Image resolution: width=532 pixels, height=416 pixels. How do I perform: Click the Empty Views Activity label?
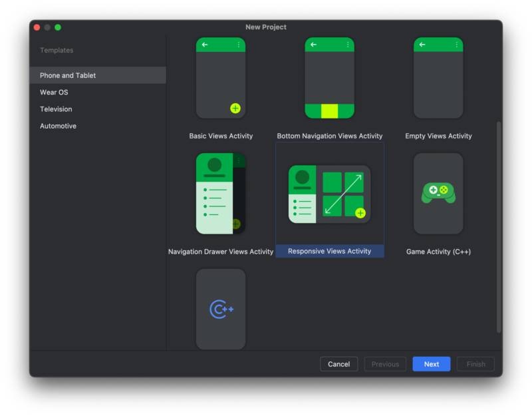point(438,136)
